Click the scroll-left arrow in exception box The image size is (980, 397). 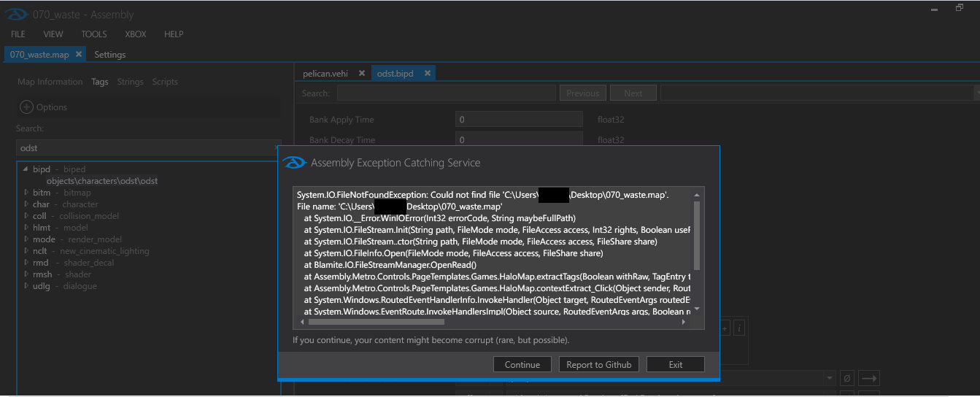pos(301,321)
